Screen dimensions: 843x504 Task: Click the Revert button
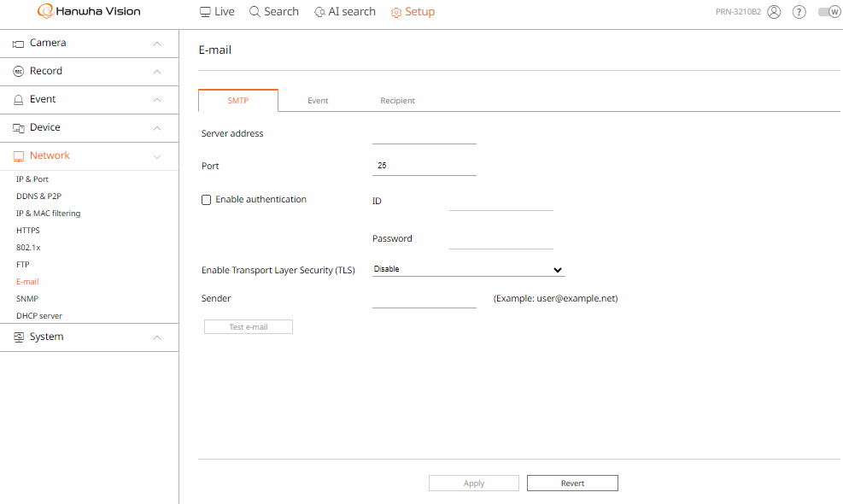(x=572, y=483)
